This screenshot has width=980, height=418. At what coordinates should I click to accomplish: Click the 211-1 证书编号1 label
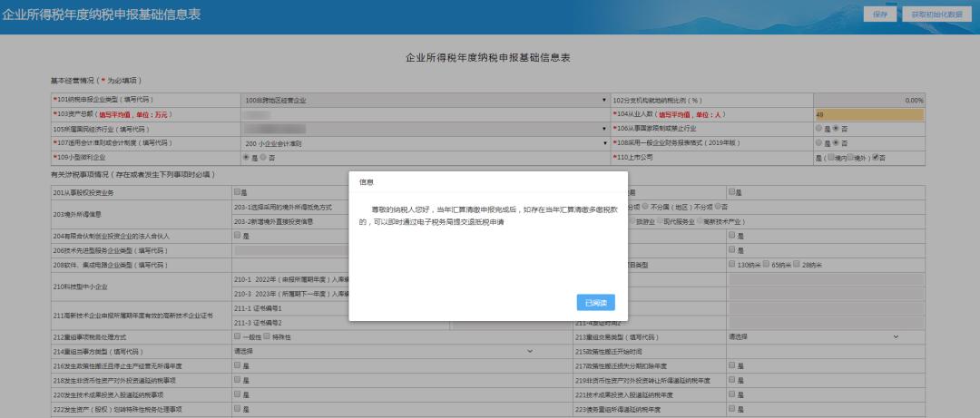pyautogui.click(x=258, y=308)
